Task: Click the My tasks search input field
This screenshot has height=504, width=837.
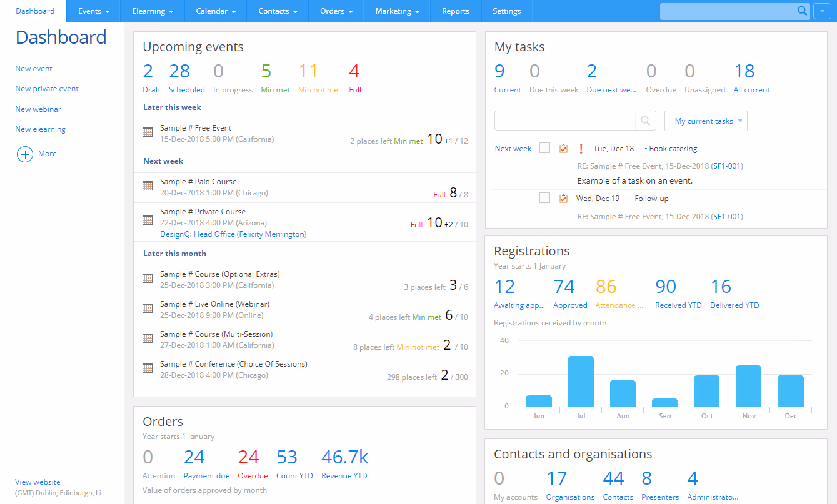Action: coord(565,121)
